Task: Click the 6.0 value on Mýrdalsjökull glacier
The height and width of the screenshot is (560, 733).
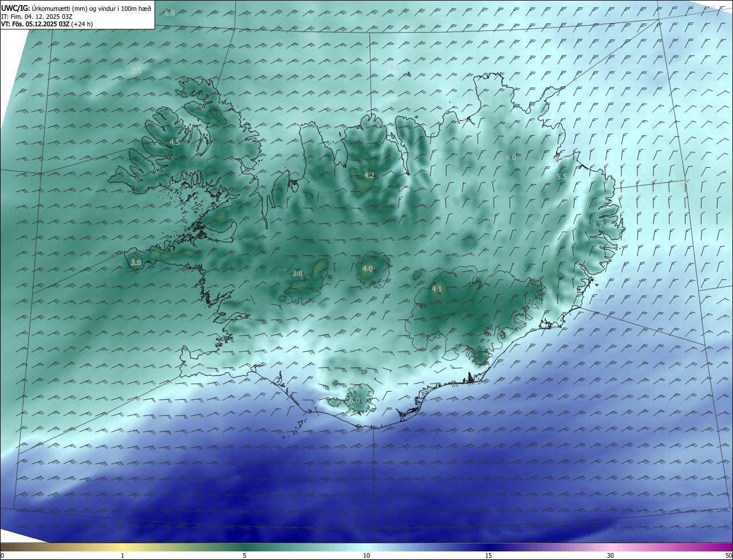Action: pos(355,401)
